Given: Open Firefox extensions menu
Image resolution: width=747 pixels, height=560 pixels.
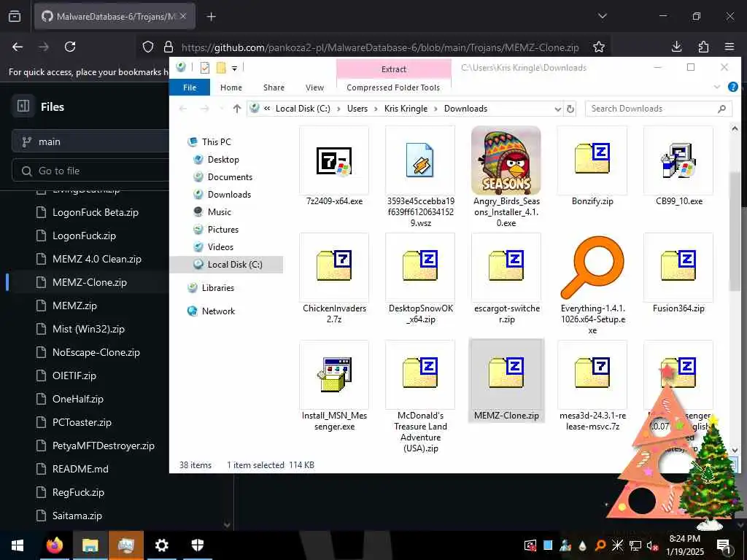Looking at the screenshot, I should (703, 47).
